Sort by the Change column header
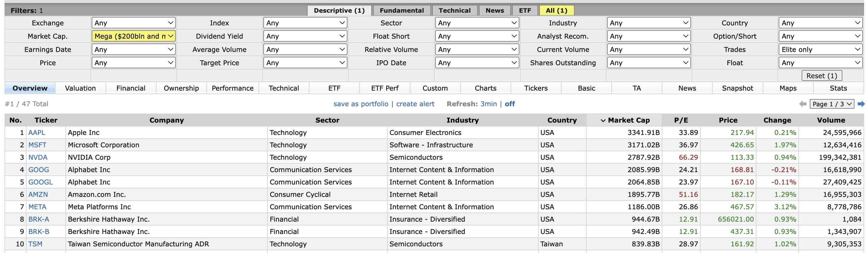The width and height of the screenshot is (868, 253). tap(777, 120)
